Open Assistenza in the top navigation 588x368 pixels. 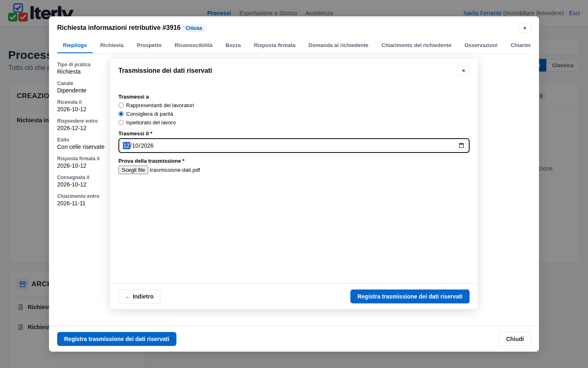click(x=319, y=13)
